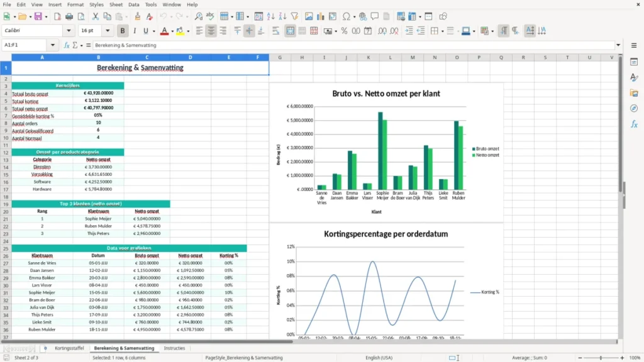Format cell as date
The height and width of the screenshot is (362, 644).
pyautogui.click(x=368, y=31)
